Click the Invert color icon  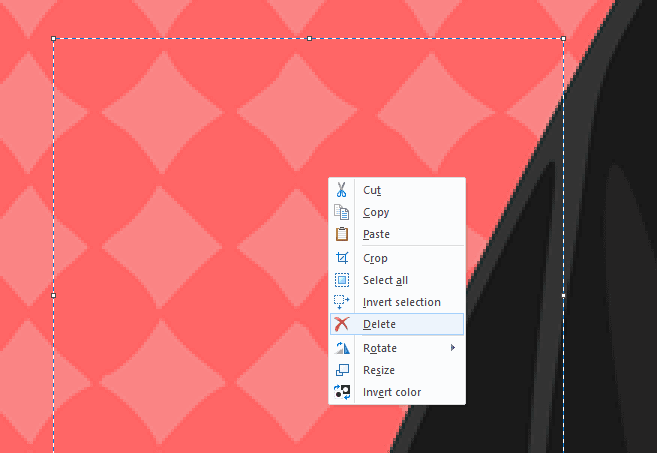coord(342,392)
